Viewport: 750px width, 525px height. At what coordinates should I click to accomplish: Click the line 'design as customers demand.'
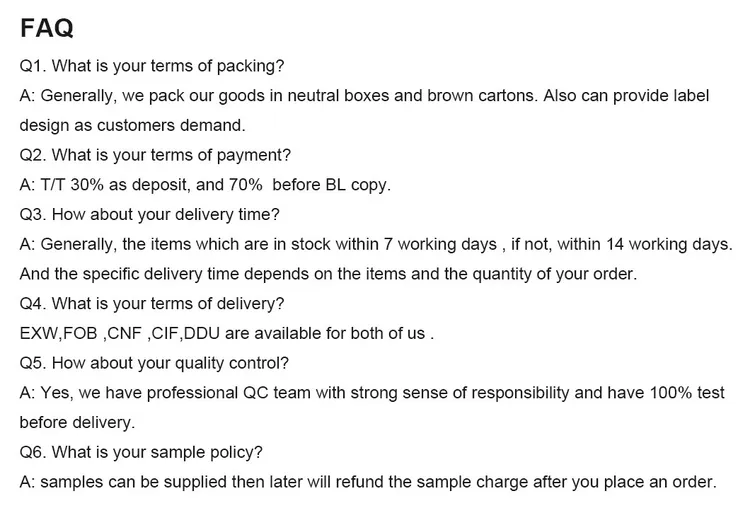click(132, 125)
